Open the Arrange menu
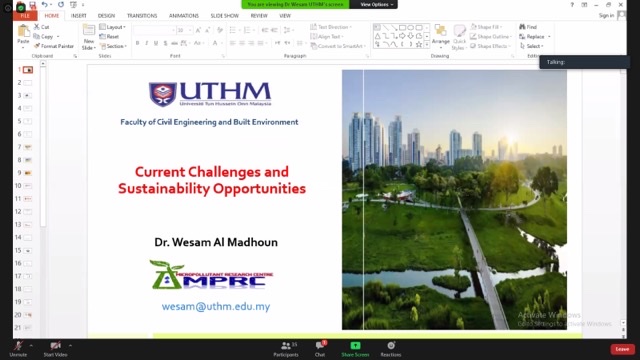640x360 pixels. click(x=440, y=35)
